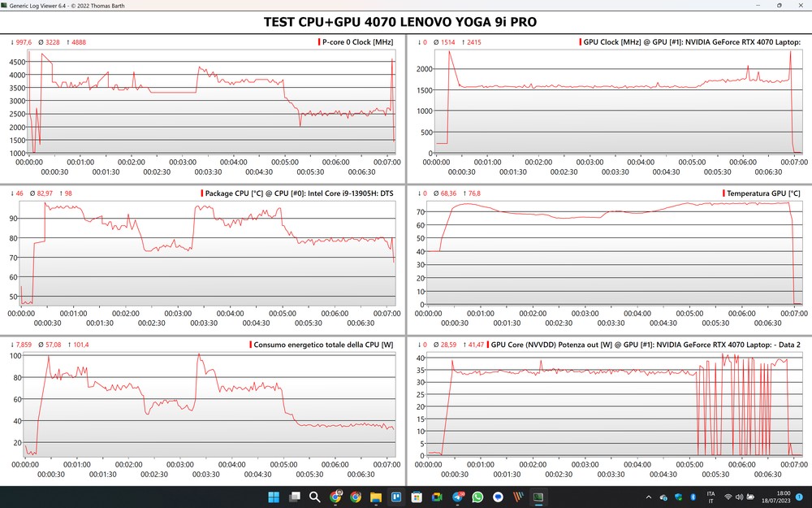Click the P-core 0 Clock [MHz] legend label

tap(357, 42)
